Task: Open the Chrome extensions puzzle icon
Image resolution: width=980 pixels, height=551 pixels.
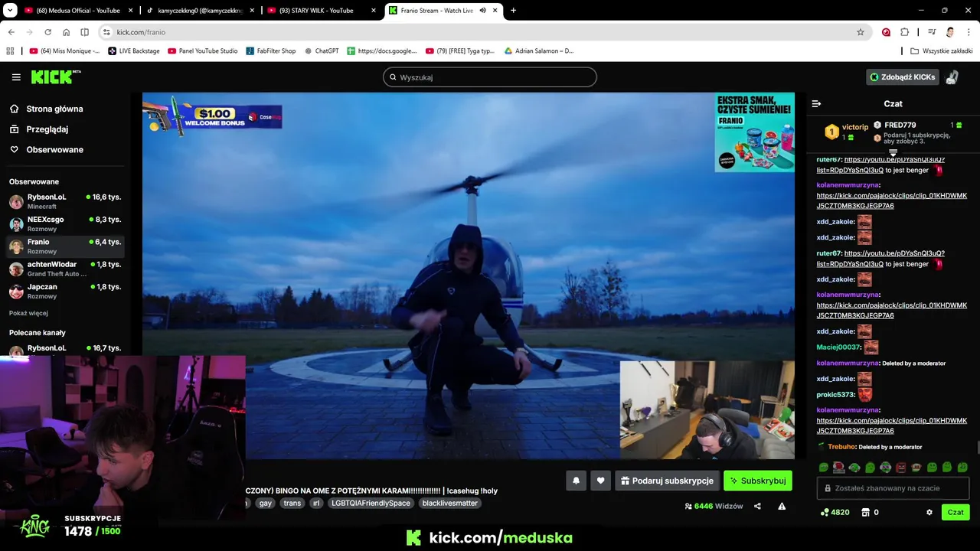Action: [x=905, y=32]
